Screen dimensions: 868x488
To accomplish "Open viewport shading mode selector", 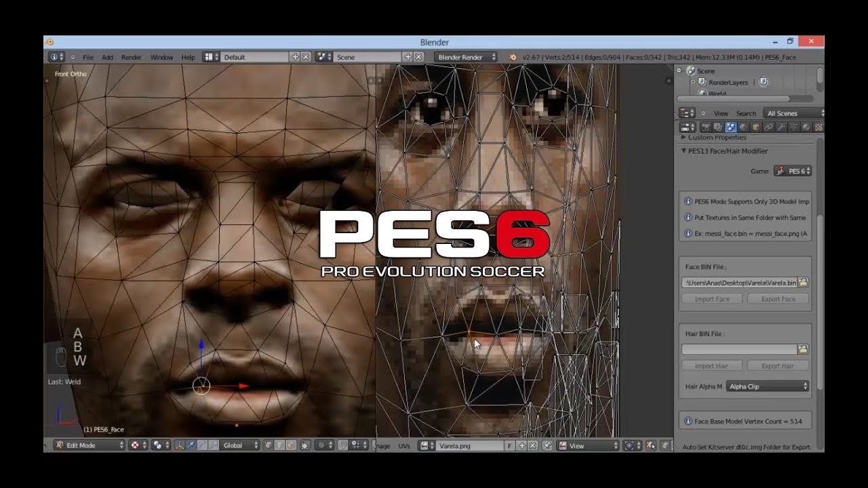I will tap(138, 445).
